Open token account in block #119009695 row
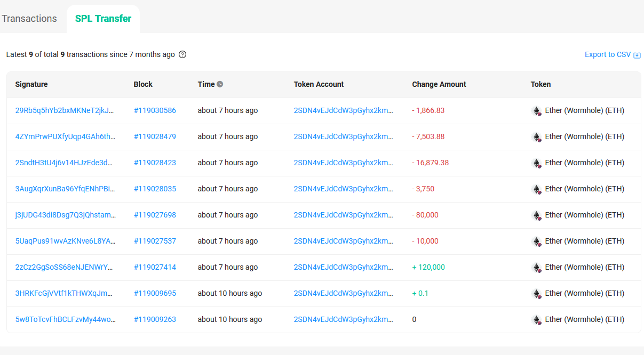Viewport: 644px width, 355px height. point(344,293)
